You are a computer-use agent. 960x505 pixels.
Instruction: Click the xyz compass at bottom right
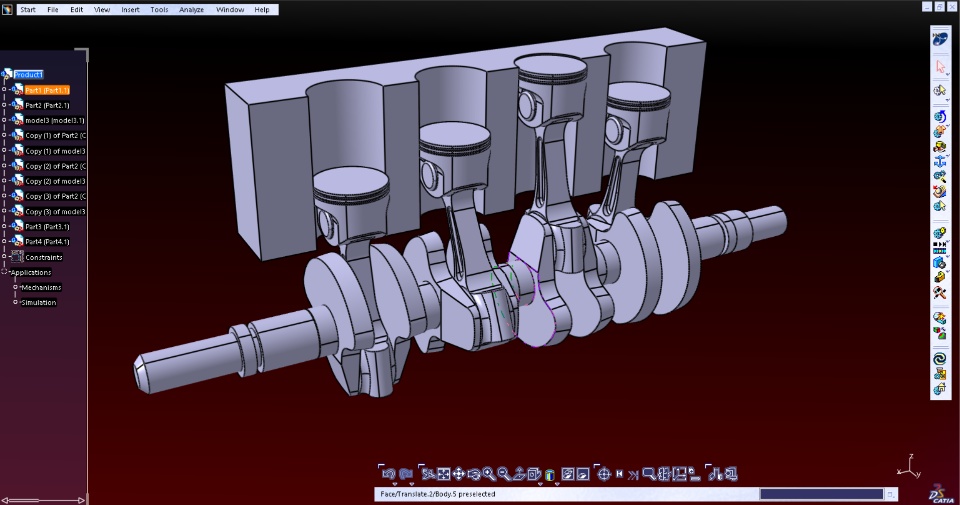click(x=909, y=467)
